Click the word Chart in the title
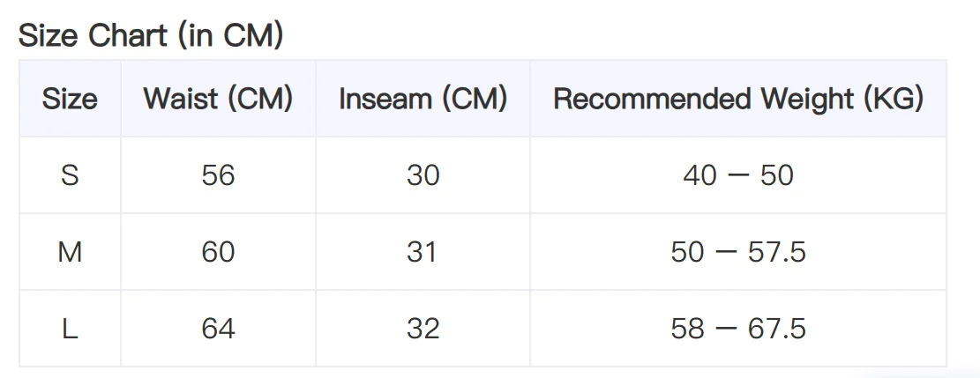 click(x=128, y=35)
